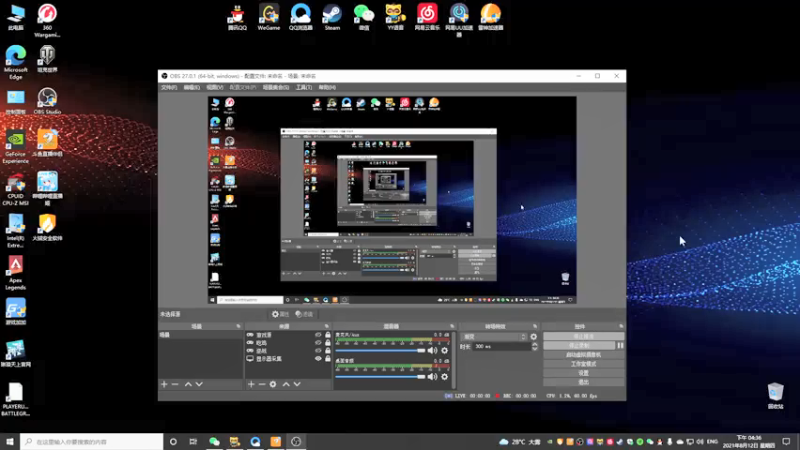Pop out the 混音器 dock via header icon
The height and width of the screenshot is (450, 800).
[x=452, y=326]
